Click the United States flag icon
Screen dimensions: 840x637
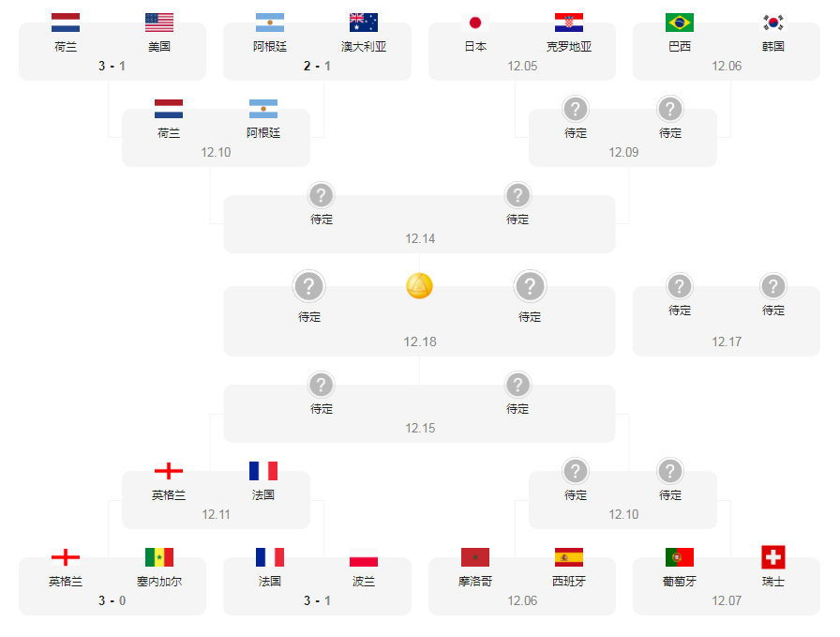(159, 23)
